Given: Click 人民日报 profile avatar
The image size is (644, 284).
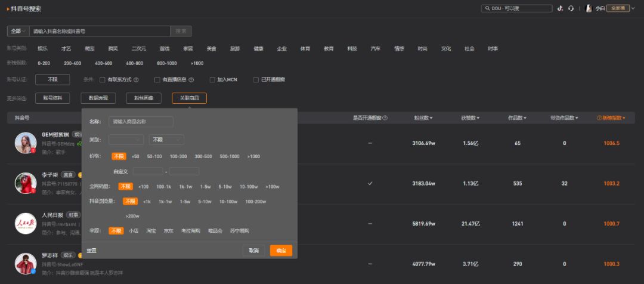Looking at the screenshot, I should point(26,224).
